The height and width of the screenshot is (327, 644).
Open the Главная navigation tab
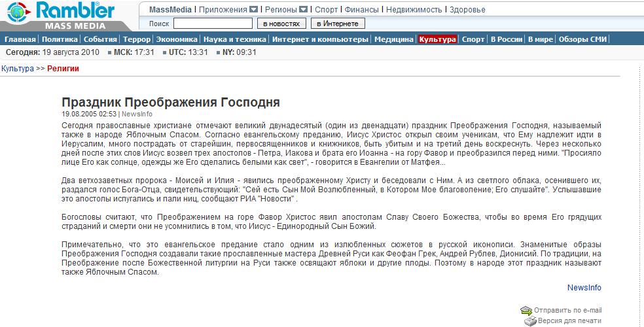(20, 39)
